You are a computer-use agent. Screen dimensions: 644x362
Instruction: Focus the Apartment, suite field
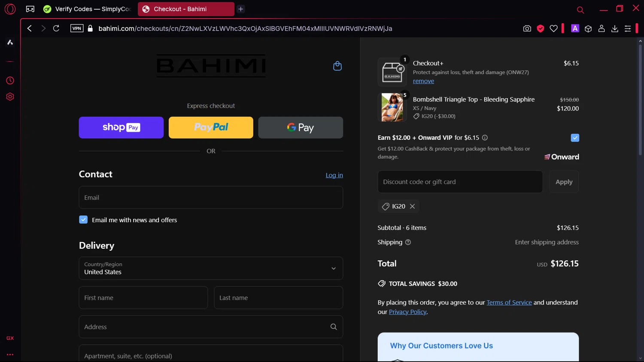(211, 354)
